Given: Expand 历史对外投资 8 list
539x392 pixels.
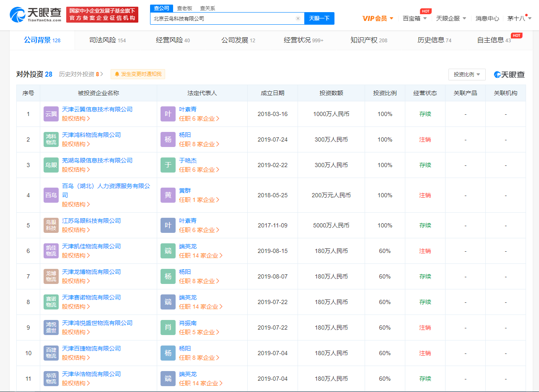Looking at the screenshot, I should coord(81,74).
